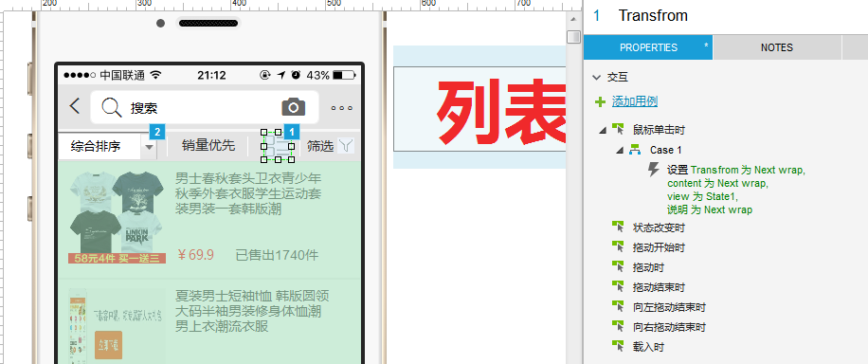The image size is (868, 364).
Task: Open the three-dots more menu
Action: 341,108
